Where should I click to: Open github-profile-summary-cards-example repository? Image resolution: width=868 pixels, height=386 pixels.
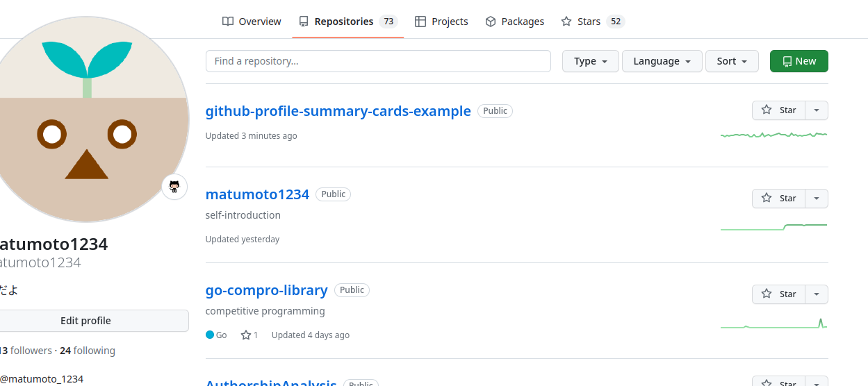[338, 111]
